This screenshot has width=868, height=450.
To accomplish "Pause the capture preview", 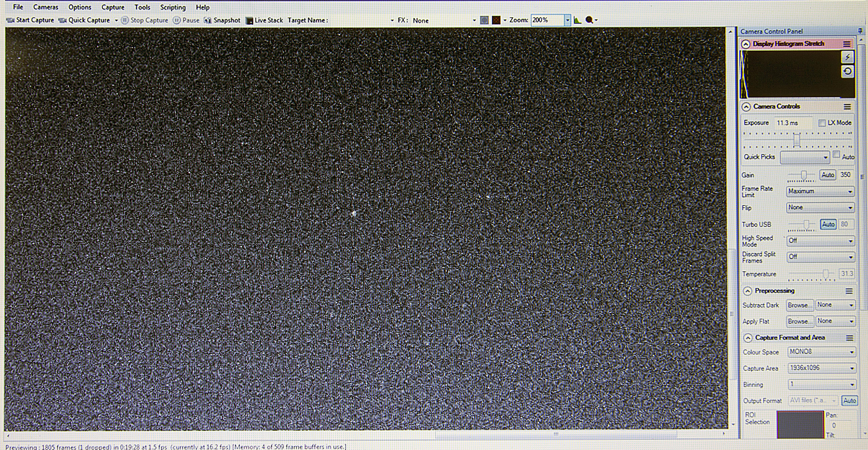I will tap(186, 20).
